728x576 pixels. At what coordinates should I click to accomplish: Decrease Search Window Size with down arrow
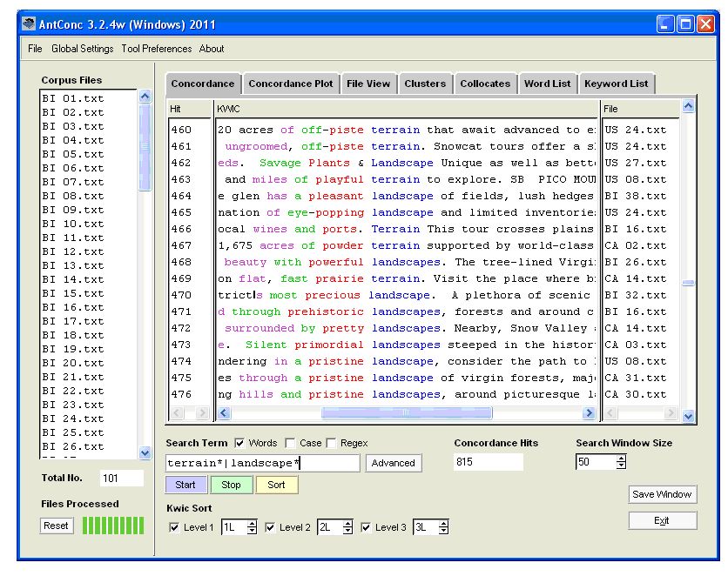tap(621, 465)
